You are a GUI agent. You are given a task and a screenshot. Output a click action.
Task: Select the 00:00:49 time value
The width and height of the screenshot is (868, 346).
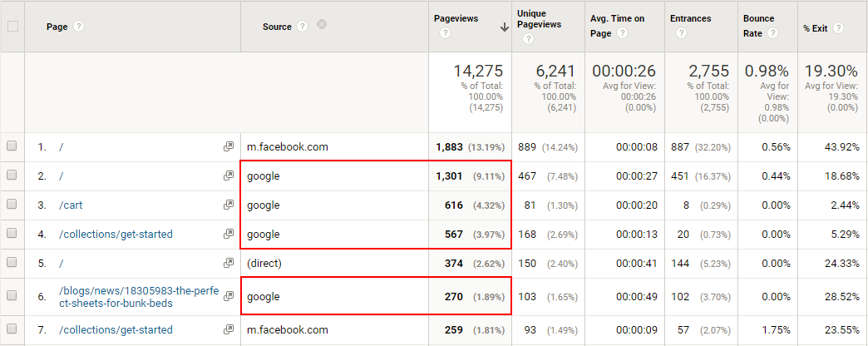click(x=637, y=297)
